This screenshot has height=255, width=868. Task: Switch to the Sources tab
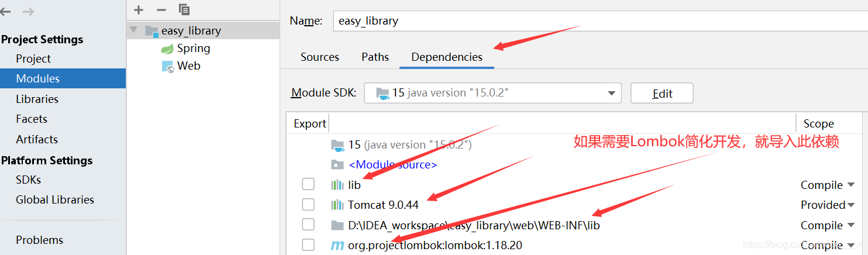pos(320,57)
